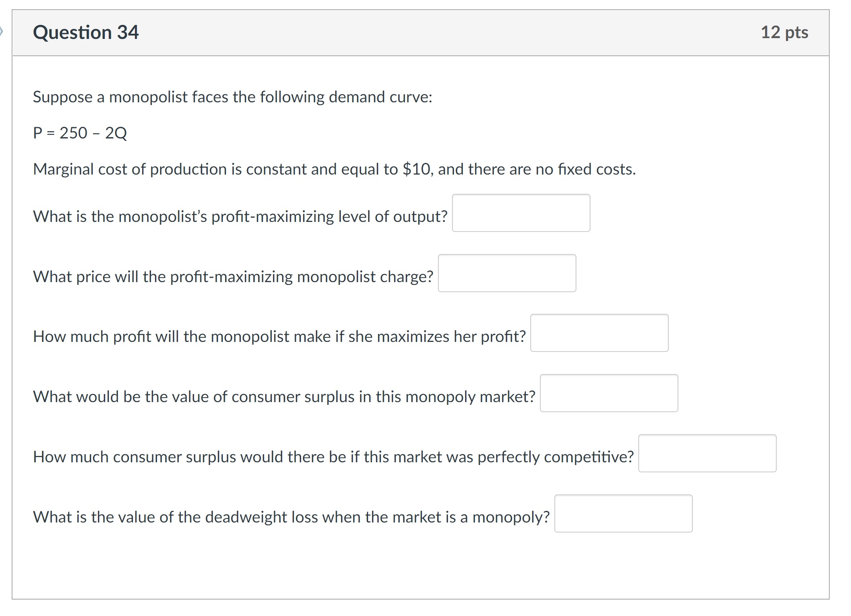The width and height of the screenshot is (851, 616).
Task: Click the marginal cost sentence text
Action: [333, 169]
